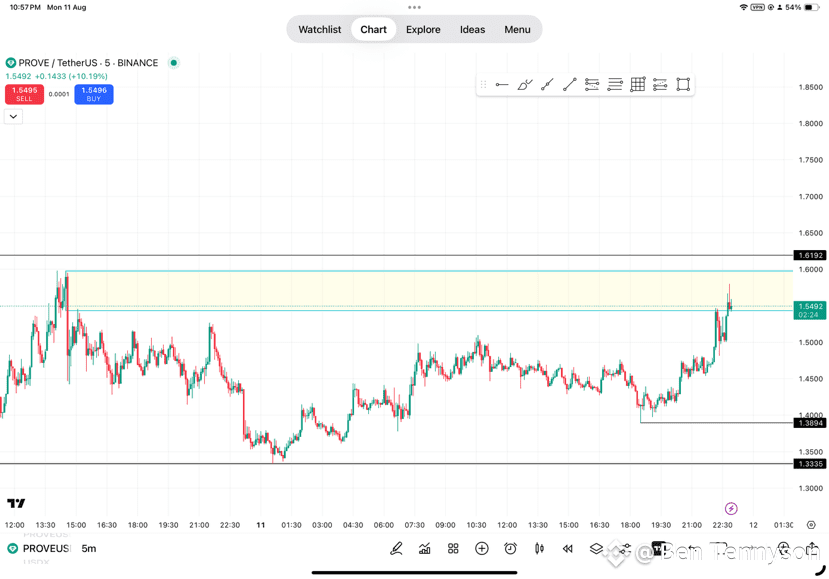Tap the circled plus add icon
The image size is (829, 579).
(x=482, y=549)
